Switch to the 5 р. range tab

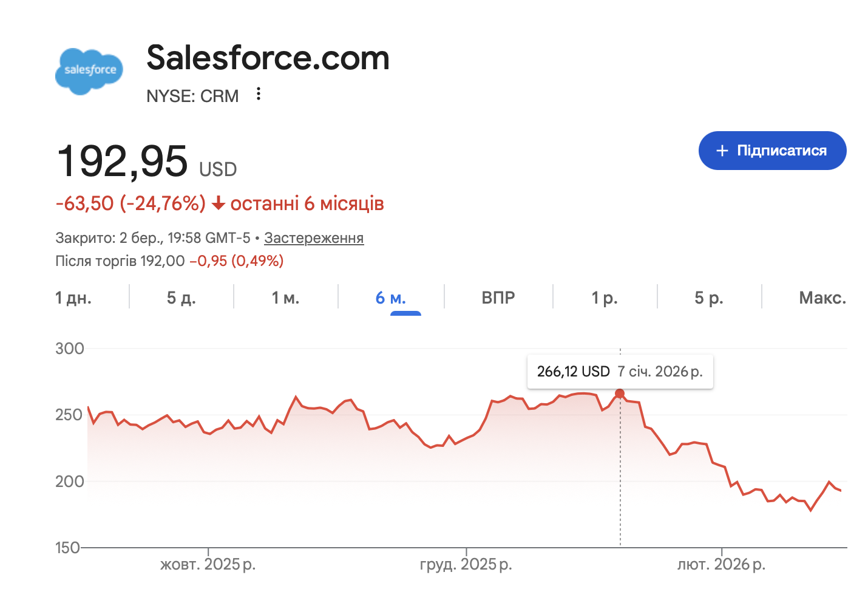pos(709,298)
